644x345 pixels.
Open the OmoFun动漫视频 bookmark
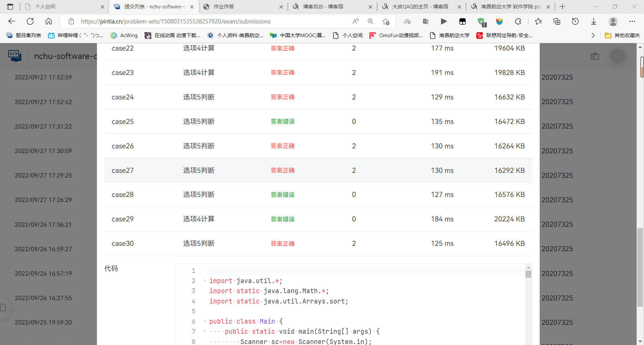(396, 35)
